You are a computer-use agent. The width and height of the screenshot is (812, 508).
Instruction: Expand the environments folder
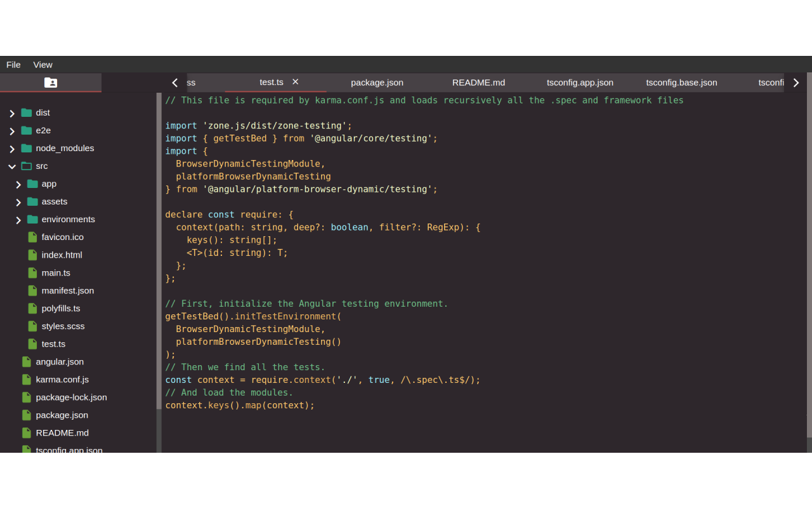[x=18, y=219]
